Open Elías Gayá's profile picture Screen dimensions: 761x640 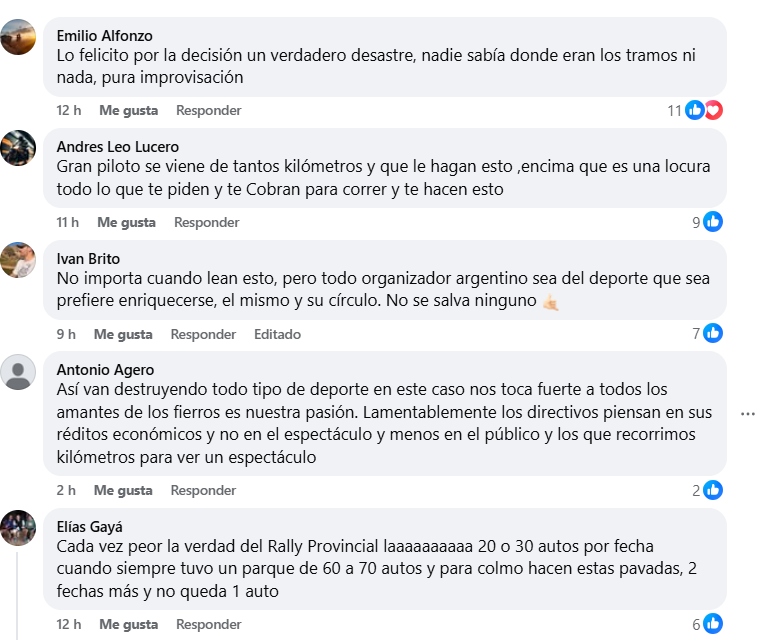tap(18, 527)
